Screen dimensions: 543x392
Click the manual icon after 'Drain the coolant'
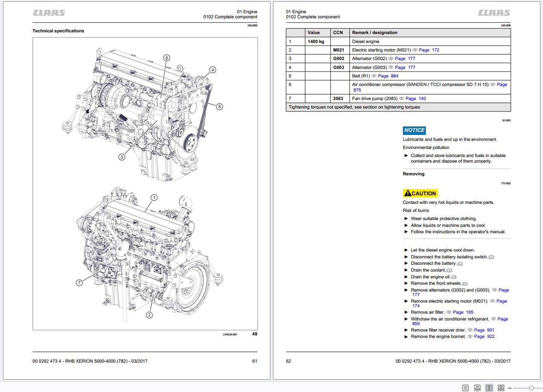[x=449, y=270]
